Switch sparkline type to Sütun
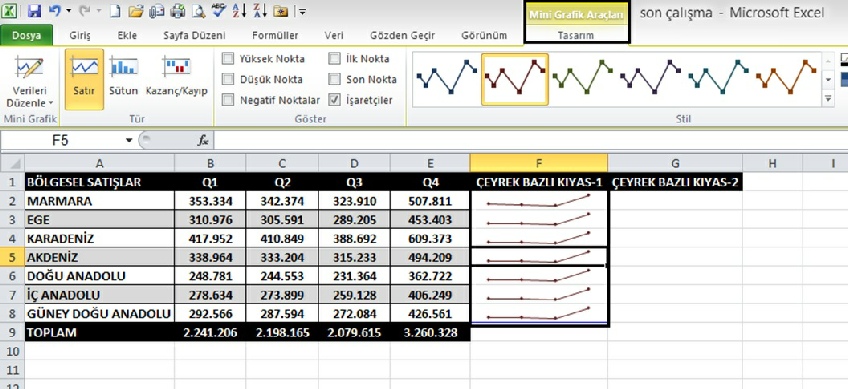The width and height of the screenshot is (848, 389). coord(123,80)
